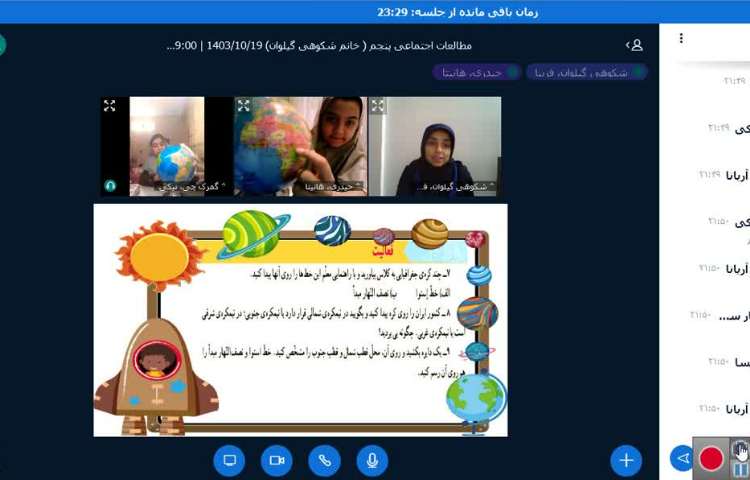This screenshot has height=480, width=750.
Task: Expand گمرک چی، نیکی video to fullscreen
Action: (110, 106)
